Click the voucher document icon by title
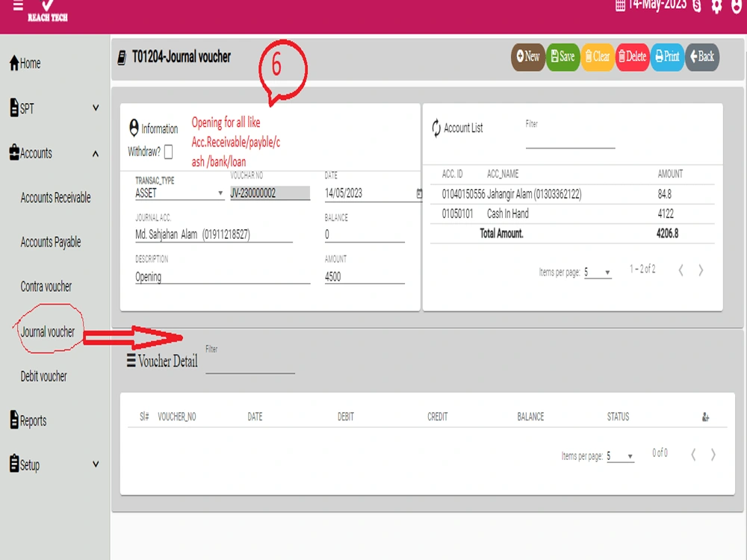The width and height of the screenshot is (747, 560). click(122, 57)
